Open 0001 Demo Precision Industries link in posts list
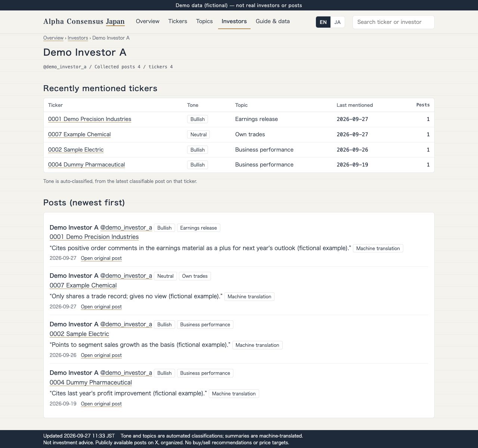Screen dimensions: 478x448 (x=94, y=237)
